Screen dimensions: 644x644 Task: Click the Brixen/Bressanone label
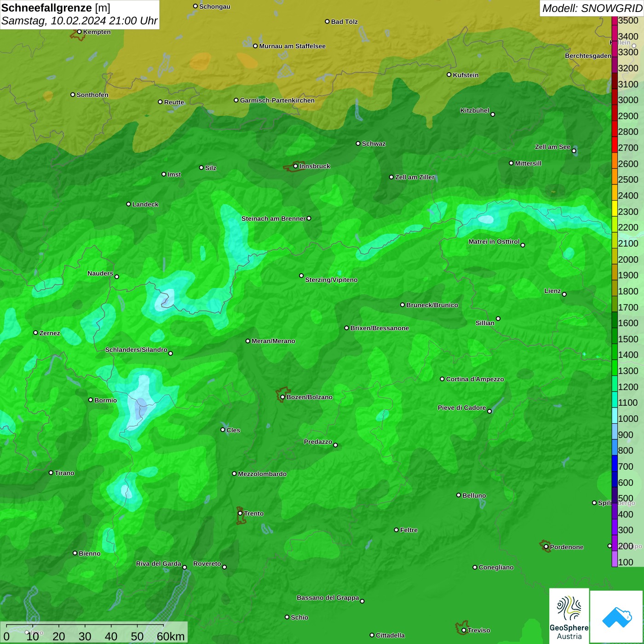379,328
